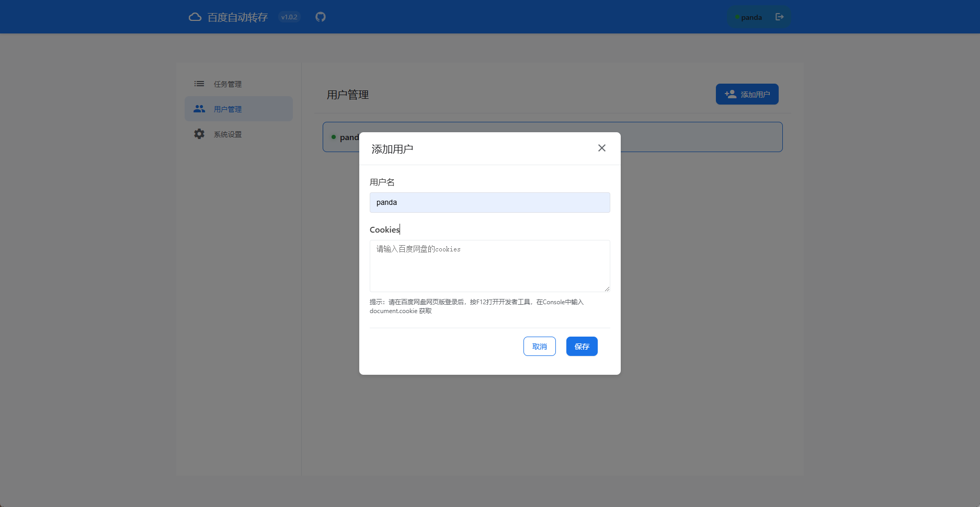Click the task list icon in sidebar

tap(199, 84)
